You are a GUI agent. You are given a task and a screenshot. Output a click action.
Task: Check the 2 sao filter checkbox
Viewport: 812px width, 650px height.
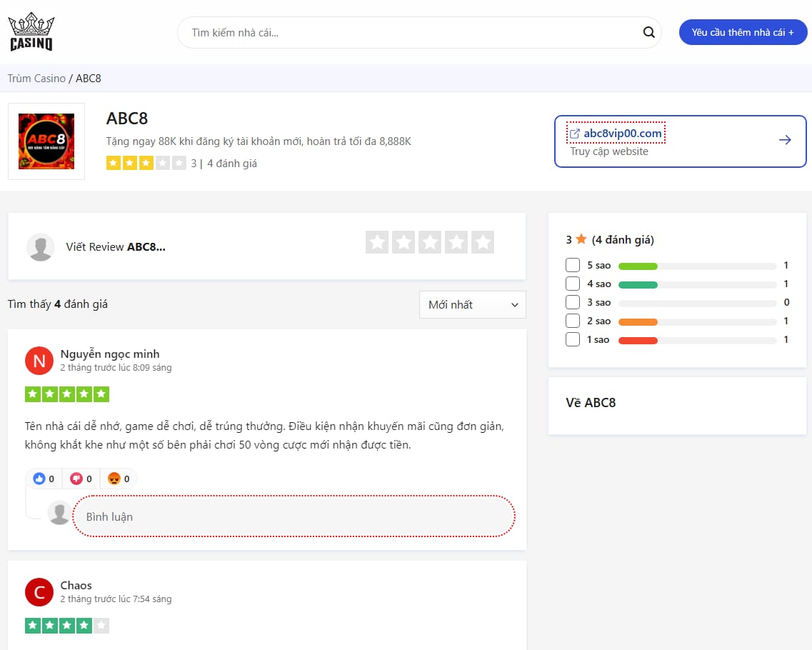point(573,321)
